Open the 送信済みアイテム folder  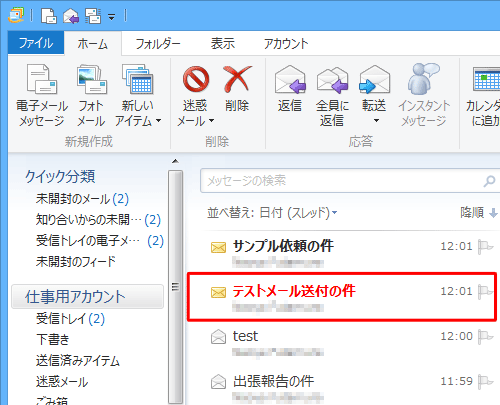coord(78,361)
